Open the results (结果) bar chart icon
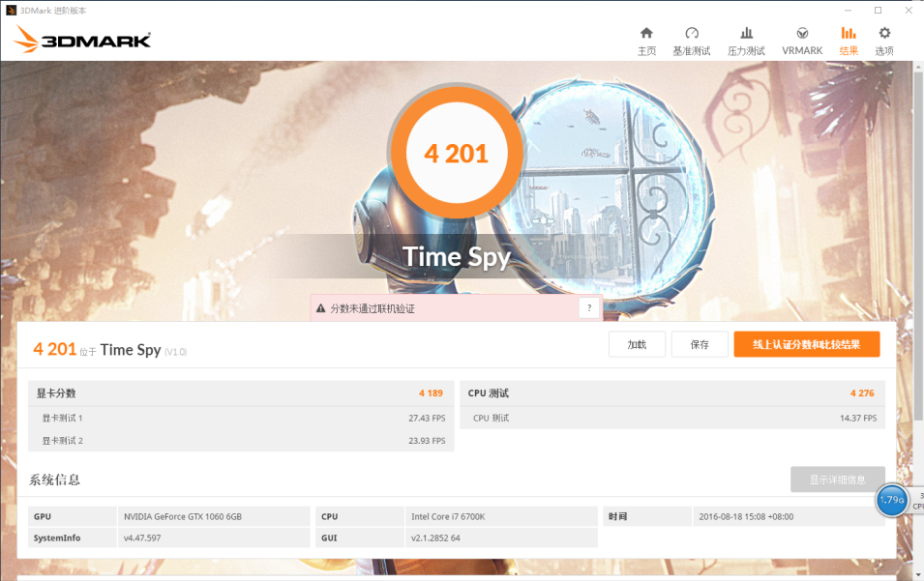This screenshot has height=581, width=924. [849, 33]
